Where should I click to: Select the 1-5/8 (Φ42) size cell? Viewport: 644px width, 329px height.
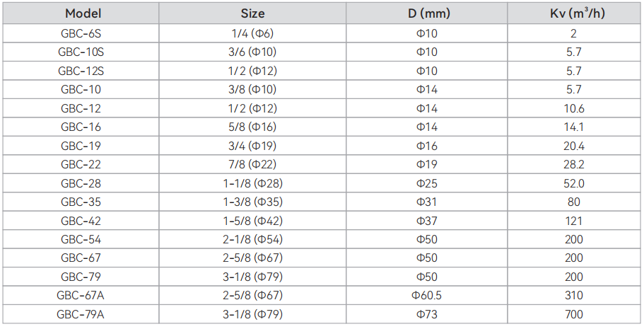(x=252, y=221)
